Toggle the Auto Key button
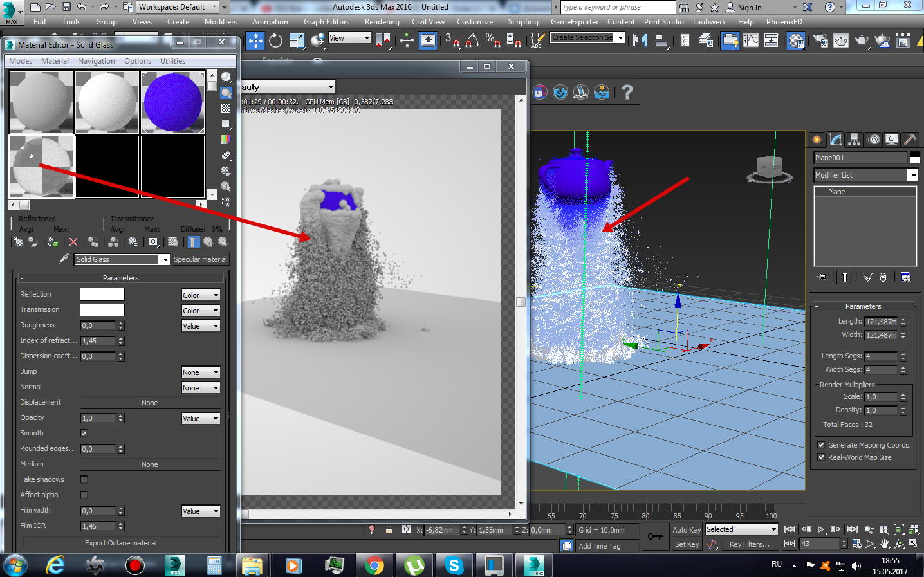Screen dimensions: 924x577 coord(687,530)
